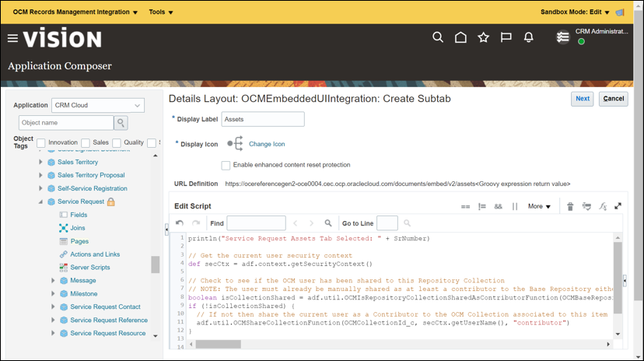Insert not-equals operator in script
The width and height of the screenshot is (644, 361).
point(481,207)
